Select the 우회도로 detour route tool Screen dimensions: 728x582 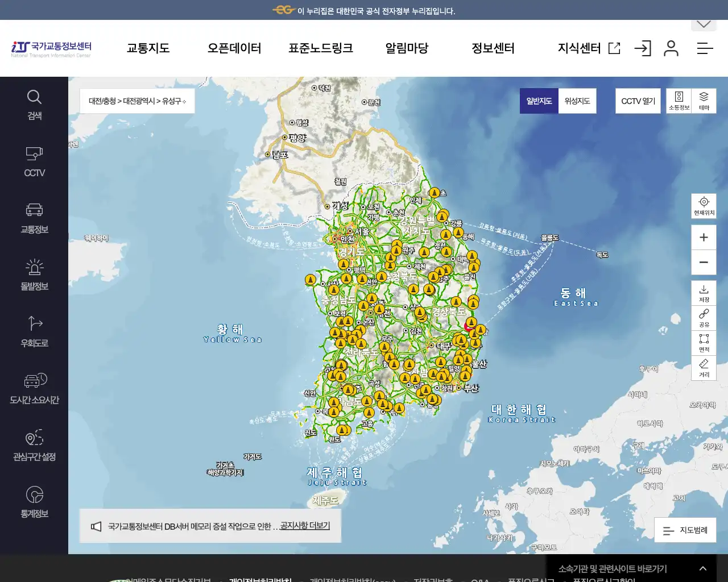click(34, 331)
